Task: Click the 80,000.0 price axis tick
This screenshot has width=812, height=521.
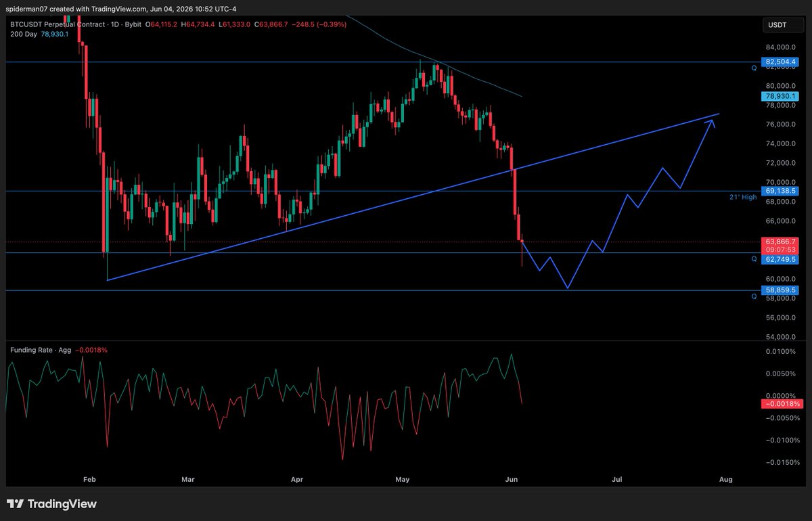Action: [x=780, y=86]
